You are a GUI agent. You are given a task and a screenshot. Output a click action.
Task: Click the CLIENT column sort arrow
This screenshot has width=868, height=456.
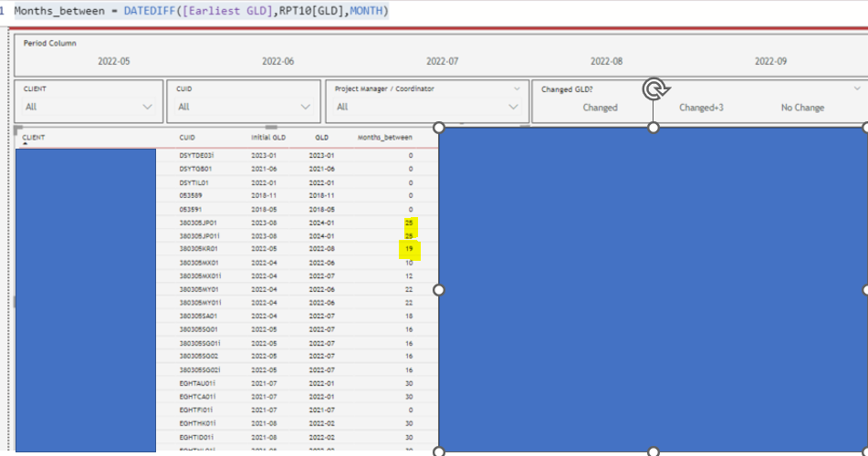[x=25, y=144]
